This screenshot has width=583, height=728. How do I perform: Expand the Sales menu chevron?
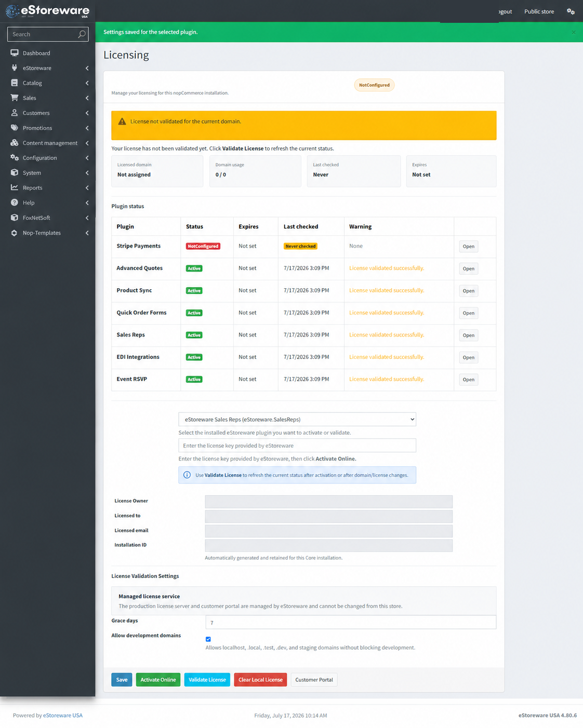point(87,98)
